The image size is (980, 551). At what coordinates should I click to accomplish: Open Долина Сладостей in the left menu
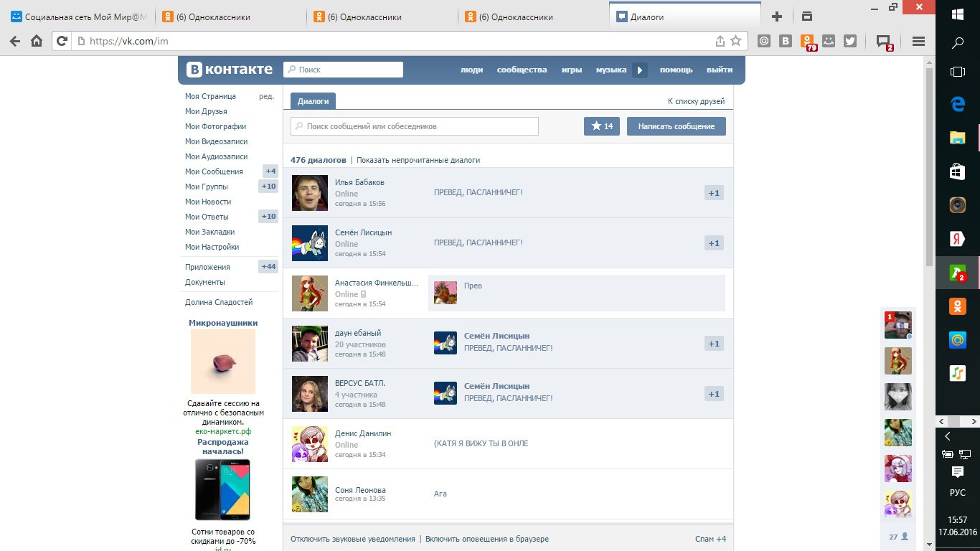coord(219,302)
